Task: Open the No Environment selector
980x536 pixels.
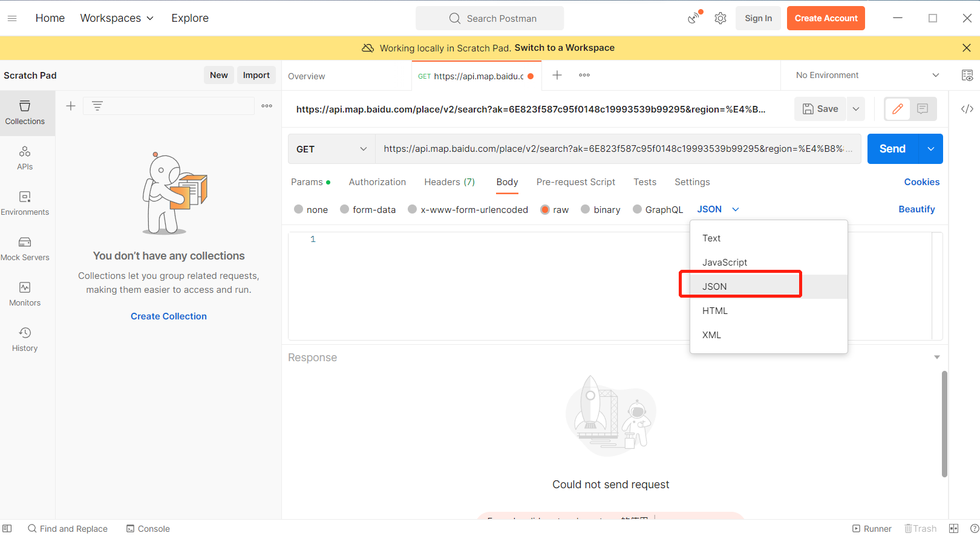Action: pos(867,75)
